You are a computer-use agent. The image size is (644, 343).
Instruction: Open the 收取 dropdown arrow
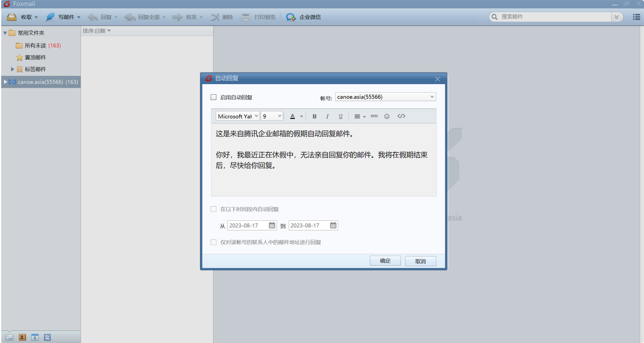click(x=36, y=17)
